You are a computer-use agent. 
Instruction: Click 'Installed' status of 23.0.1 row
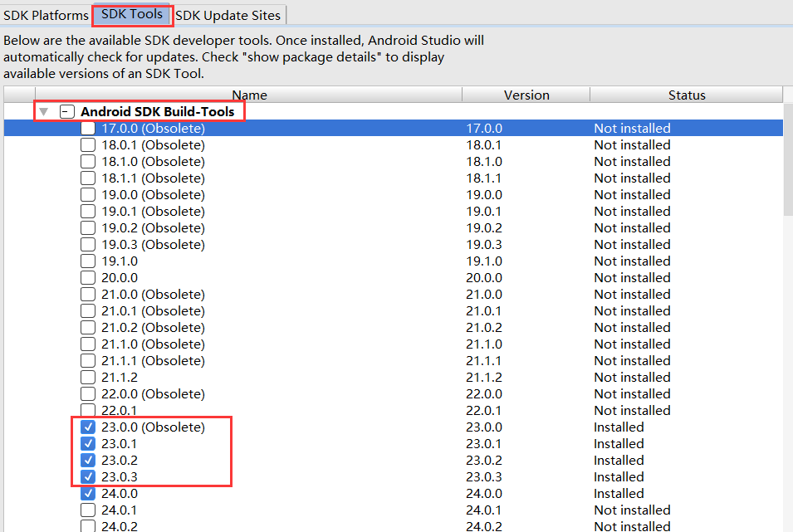pyautogui.click(x=619, y=443)
